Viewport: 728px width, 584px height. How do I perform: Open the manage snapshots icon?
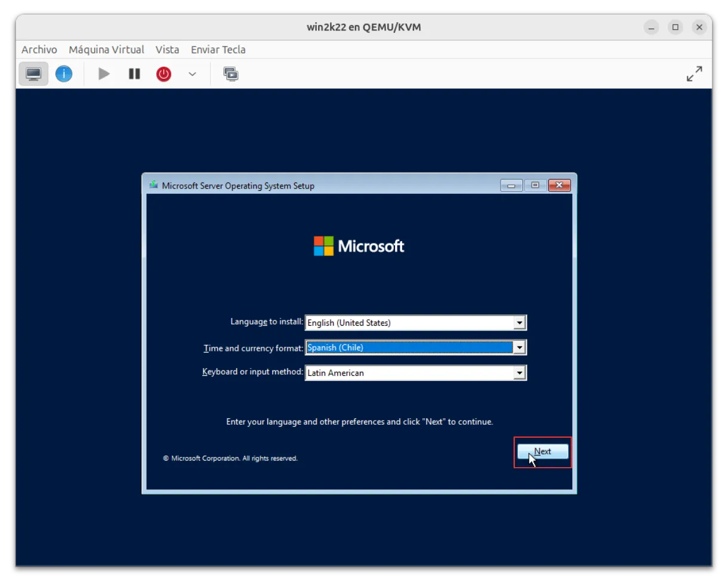231,74
